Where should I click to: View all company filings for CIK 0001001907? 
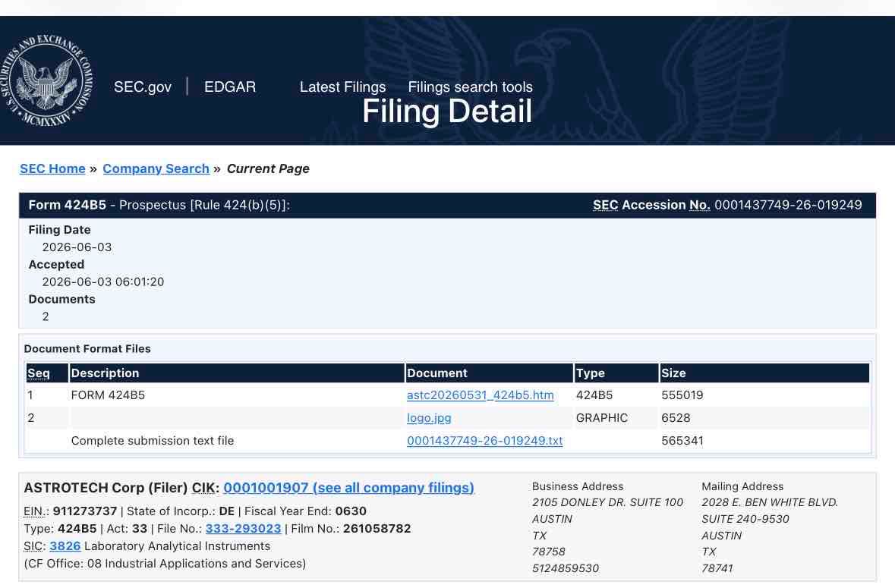tap(348, 488)
